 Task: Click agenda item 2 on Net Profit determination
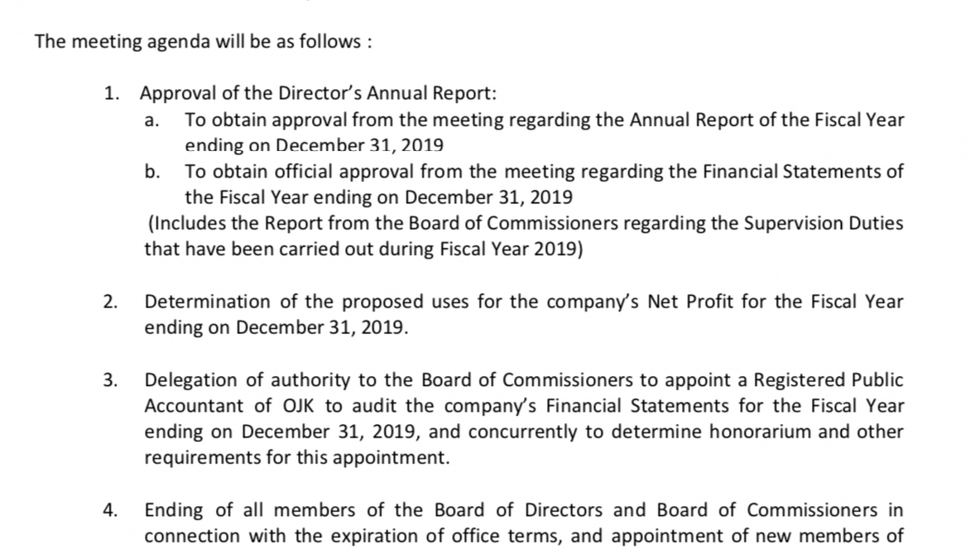click(x=524, y=314)
